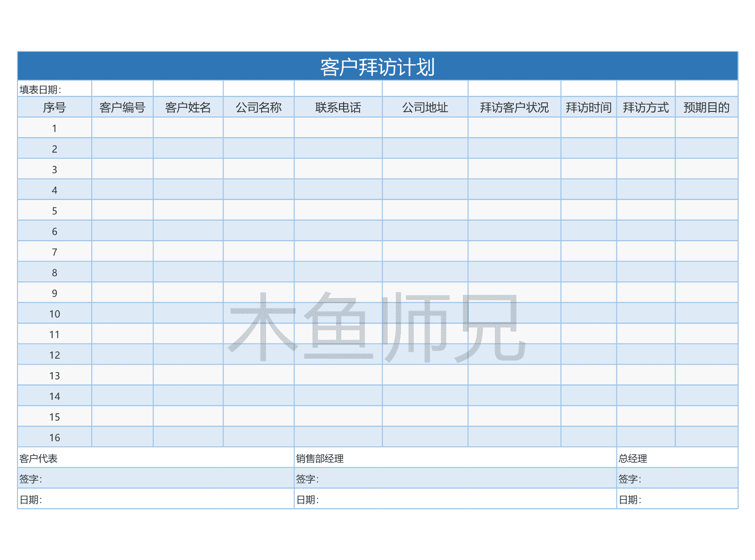This screenshot has height=560, width=755.
Task: Click 客户编号 cell in row 1
Action: pyautogui.click(x=122, y=128)
